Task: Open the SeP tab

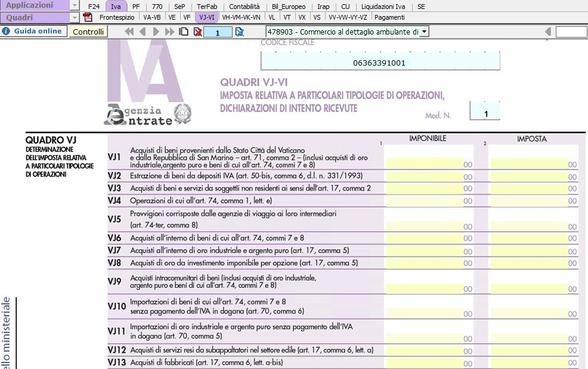Action: point(180,7)
